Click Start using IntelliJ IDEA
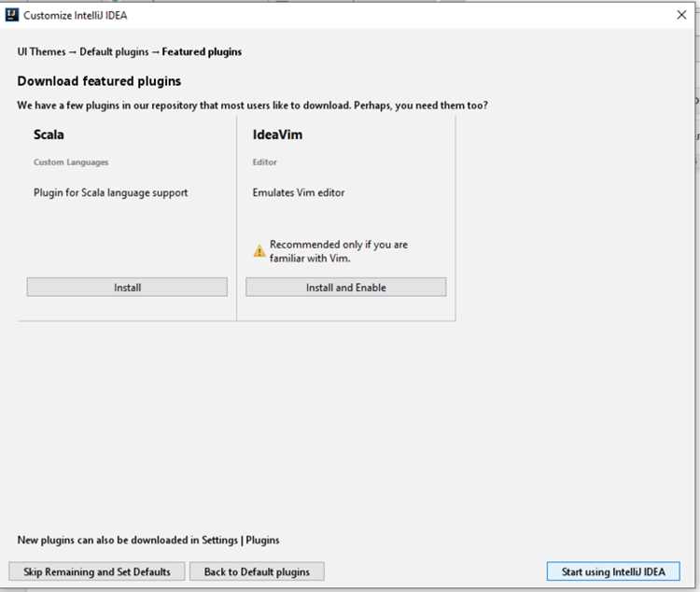 (613, 571)
